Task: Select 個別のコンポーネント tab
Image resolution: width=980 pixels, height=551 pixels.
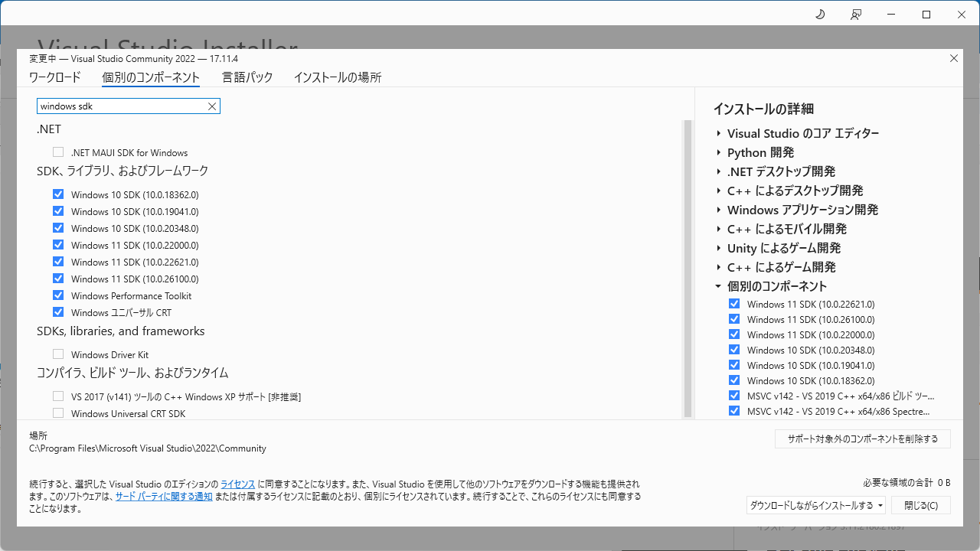Action: 151,77
